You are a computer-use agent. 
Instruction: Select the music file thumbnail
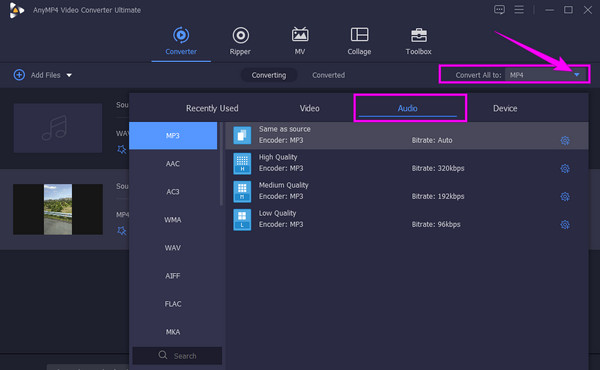(x=58, y=128)
